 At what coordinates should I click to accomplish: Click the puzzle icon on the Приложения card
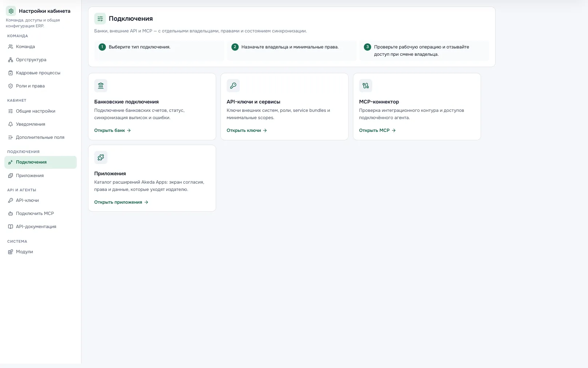[x=101, y=157]
